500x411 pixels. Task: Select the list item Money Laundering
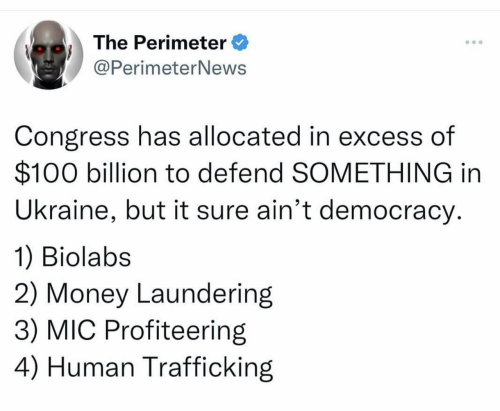coord(143,294)
